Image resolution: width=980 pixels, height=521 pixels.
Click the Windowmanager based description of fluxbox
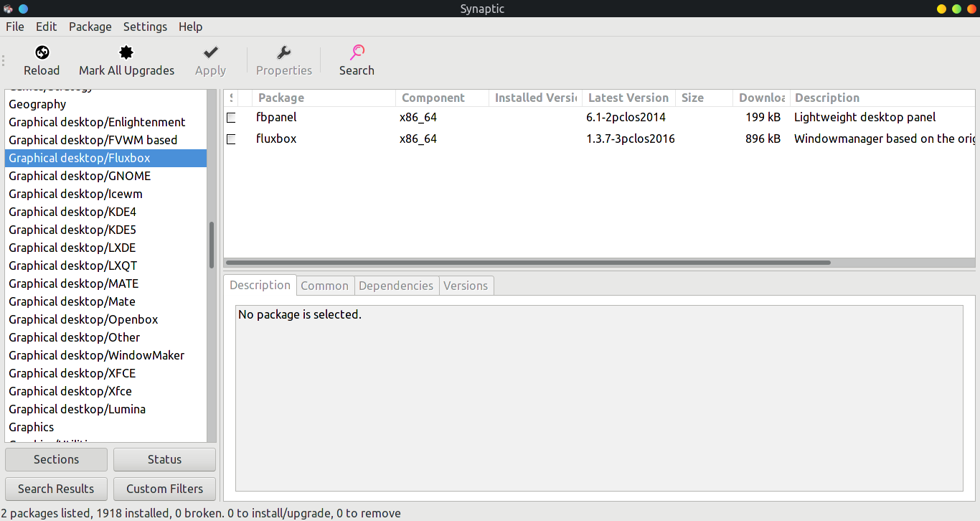point(885,139)
